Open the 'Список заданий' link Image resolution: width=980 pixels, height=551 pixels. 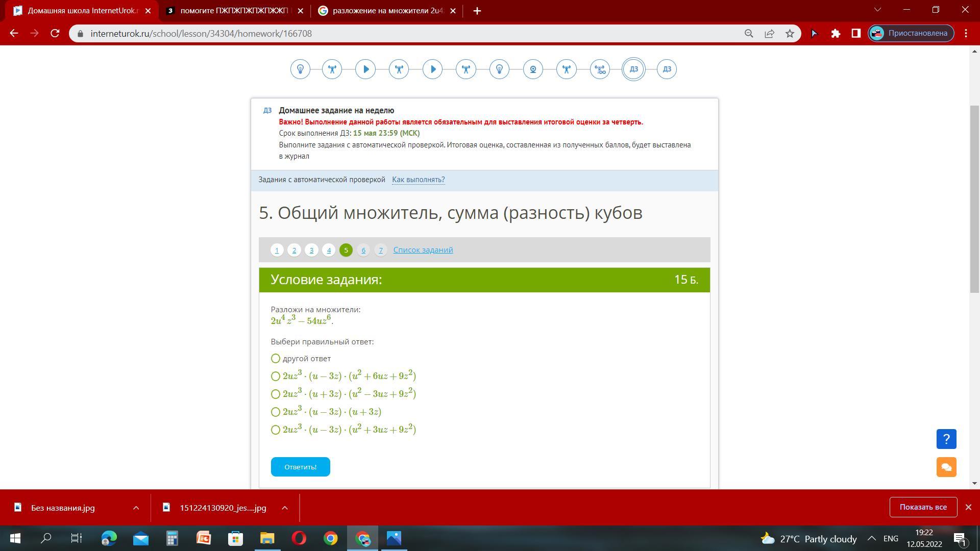[423, 250]
